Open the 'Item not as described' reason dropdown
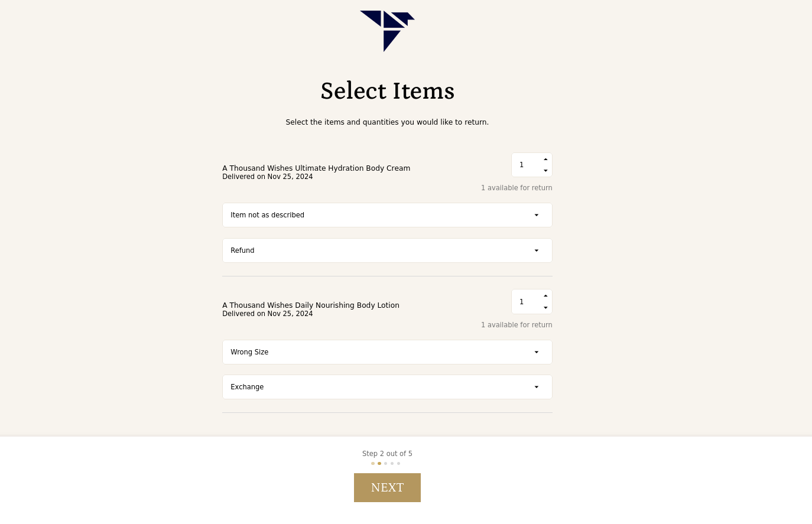Viewport: 812px width, 524px height. tap(387, 215)
